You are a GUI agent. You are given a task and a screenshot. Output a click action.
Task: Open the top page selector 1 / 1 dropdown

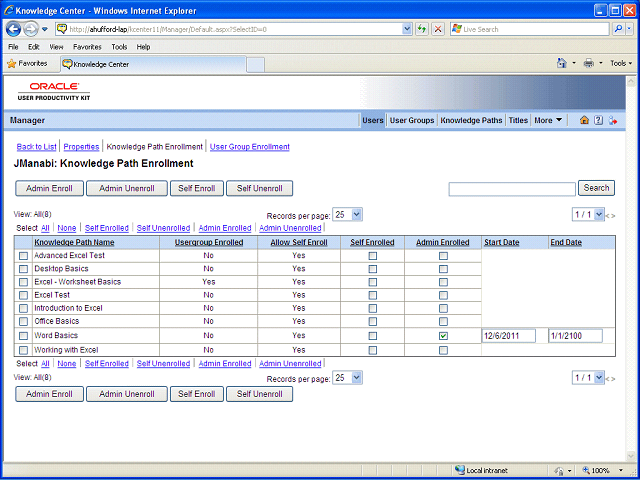pyautogui.click(x=588, y=215)
